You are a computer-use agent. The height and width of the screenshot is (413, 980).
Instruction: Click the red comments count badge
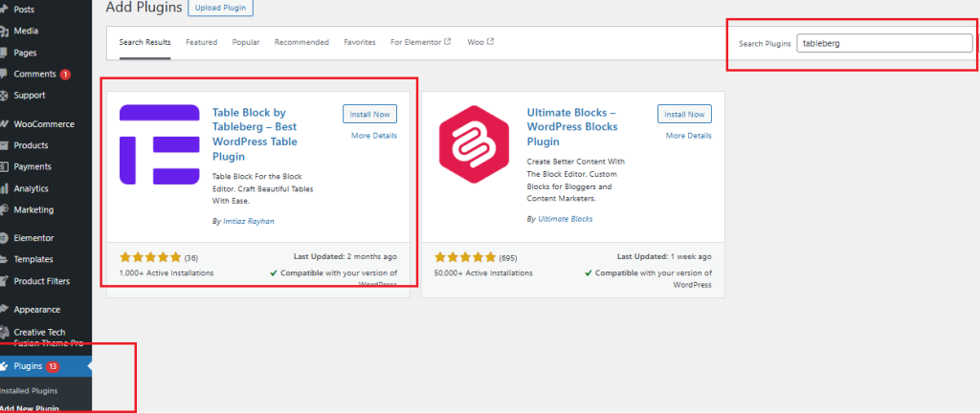tap(65, 75)
